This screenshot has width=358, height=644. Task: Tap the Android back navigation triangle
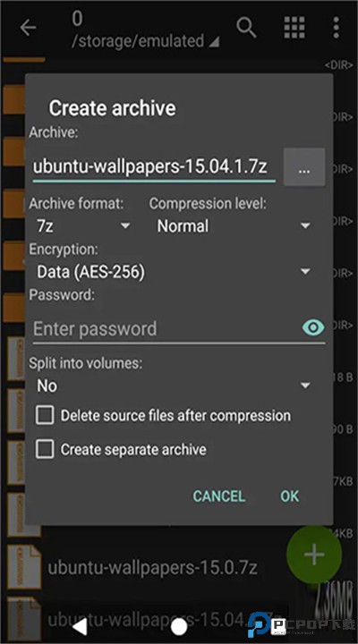[81, 627]
